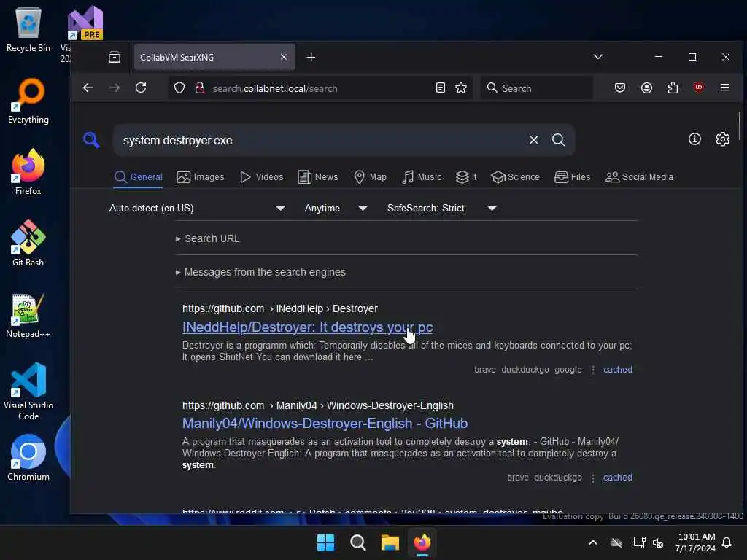Click the Firefox toolbar Search box

(x=537, y=88)
